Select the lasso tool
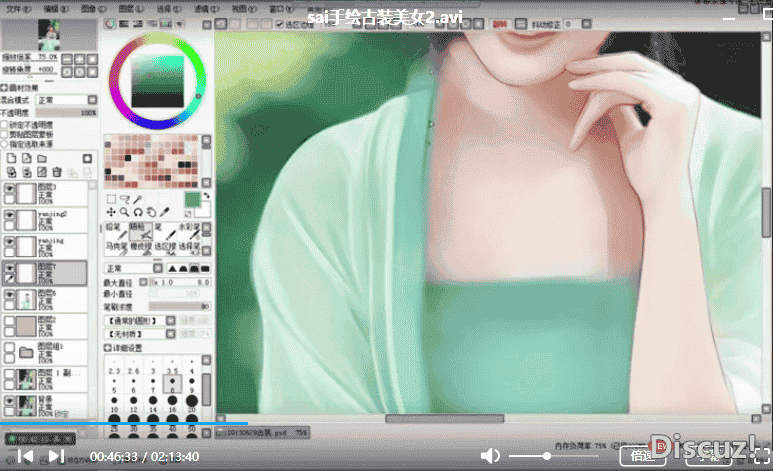773x471 pixels. 124,199
